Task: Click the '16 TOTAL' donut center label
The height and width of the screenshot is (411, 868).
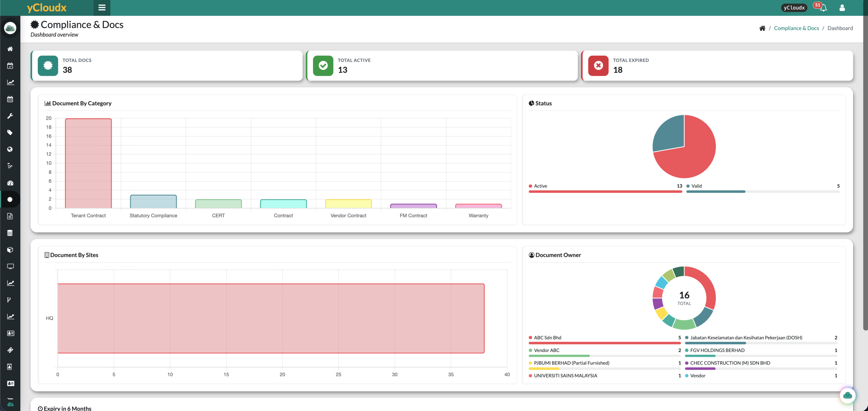Action: click(x=684, y=298)
